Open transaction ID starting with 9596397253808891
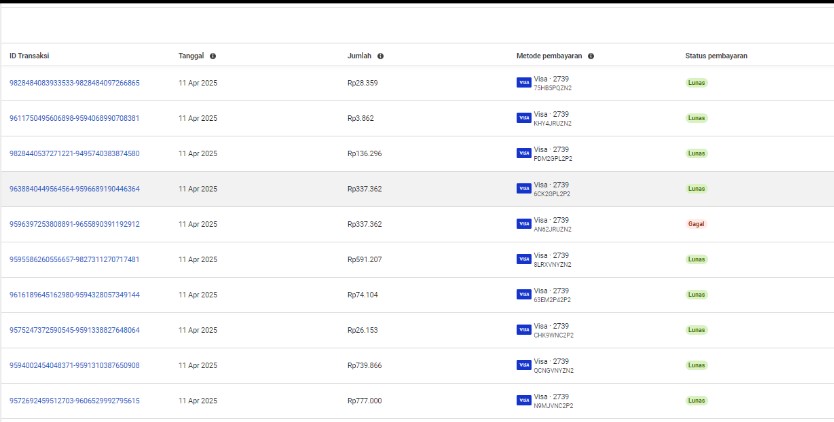834x422 pixels. (74, 224)
